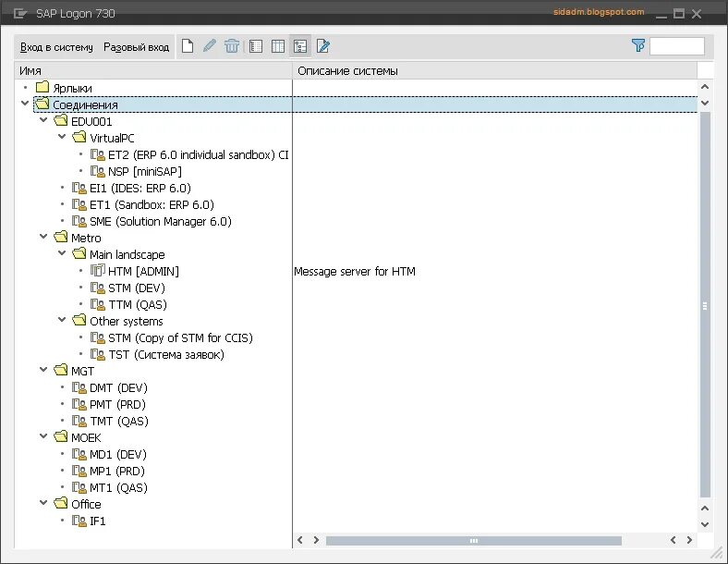Select the MD1 (DEV) connection
728x564 pixels.
click(118, 454)
